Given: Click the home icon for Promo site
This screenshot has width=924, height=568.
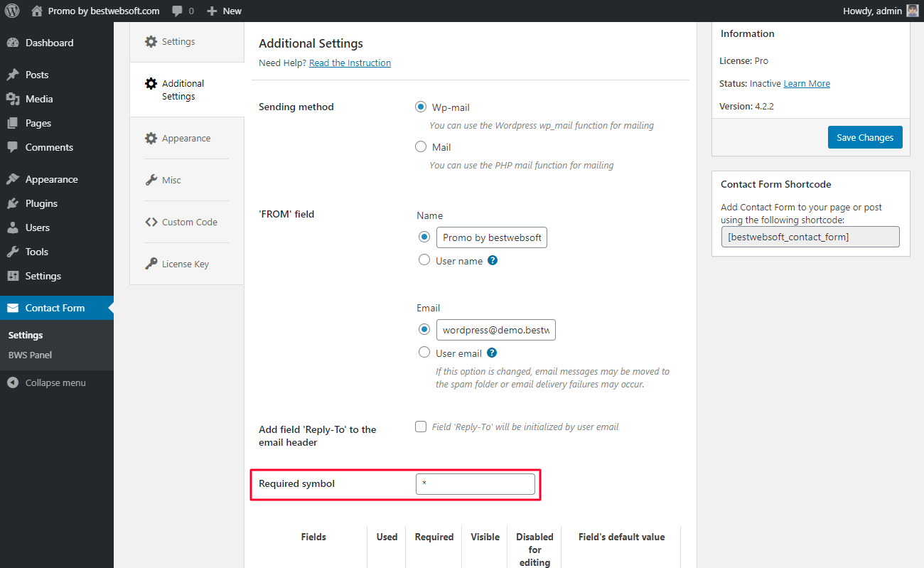Looking at the screenshot, I should [x=37, y=11].
